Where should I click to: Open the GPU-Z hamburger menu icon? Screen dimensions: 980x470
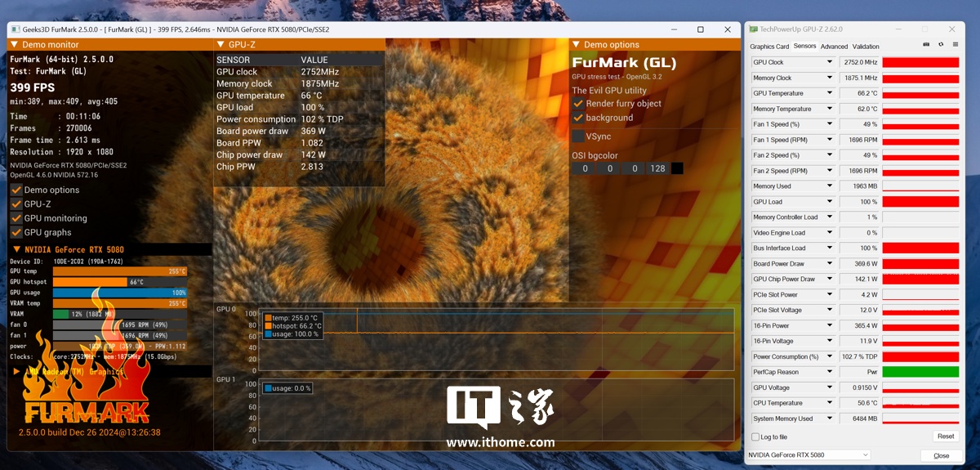pyautogui.click(x=955, y=44)
